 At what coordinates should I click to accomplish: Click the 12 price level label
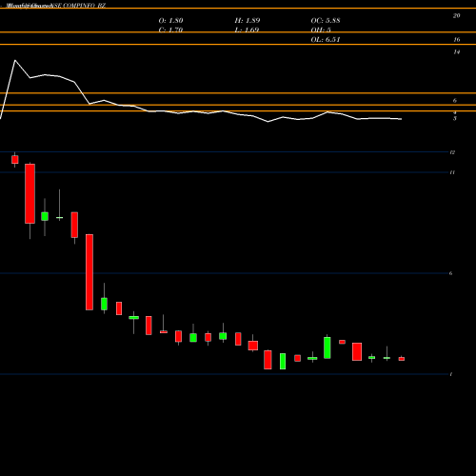(x=452, y=152)
